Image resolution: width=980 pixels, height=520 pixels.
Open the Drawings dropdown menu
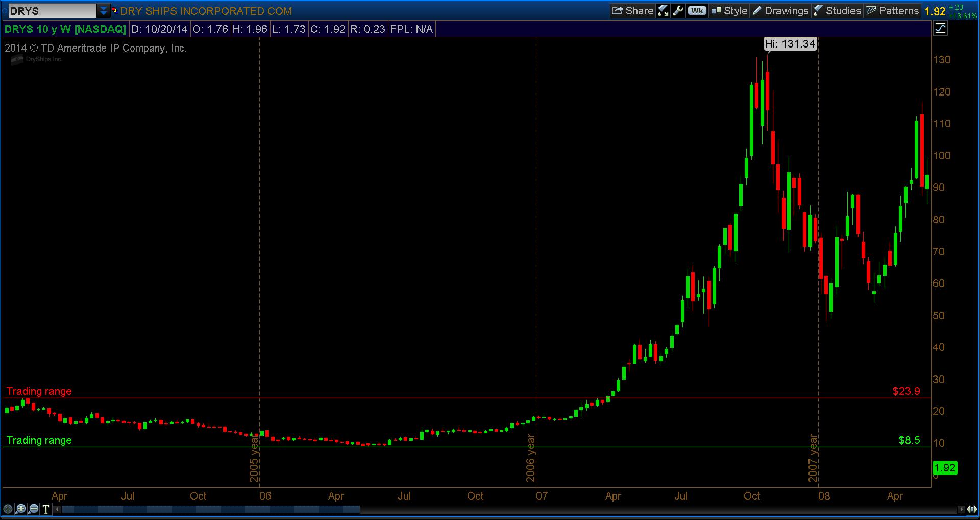click(x=780, y=11)
